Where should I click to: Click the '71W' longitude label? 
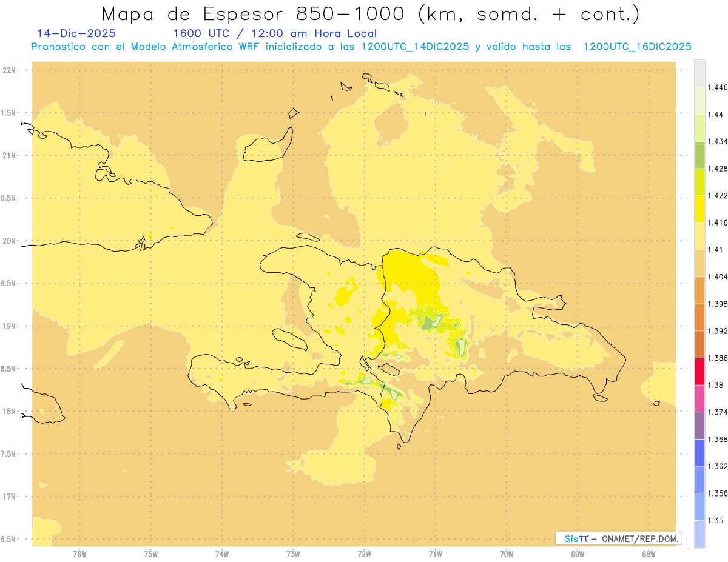(435, 554)
